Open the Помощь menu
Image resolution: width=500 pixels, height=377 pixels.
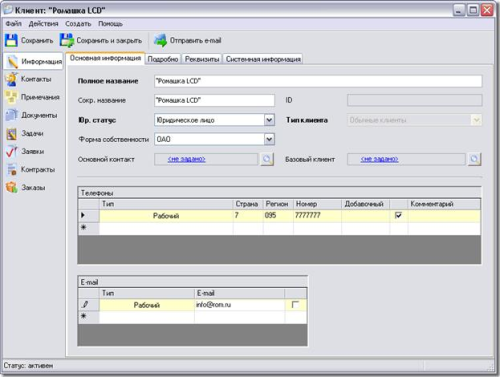(x=110, y=24)
